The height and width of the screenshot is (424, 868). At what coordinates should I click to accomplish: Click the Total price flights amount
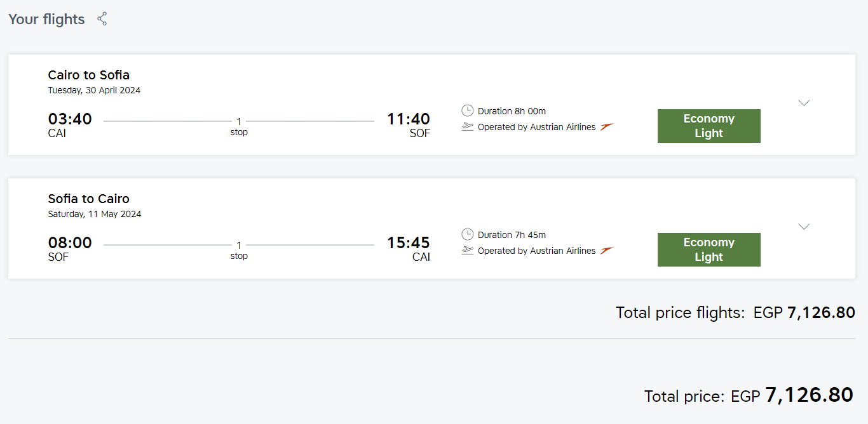(x=821, y=312)
